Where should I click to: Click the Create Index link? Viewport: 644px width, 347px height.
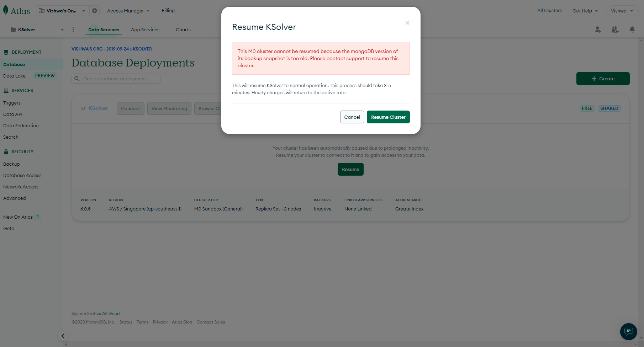point(409,209)
